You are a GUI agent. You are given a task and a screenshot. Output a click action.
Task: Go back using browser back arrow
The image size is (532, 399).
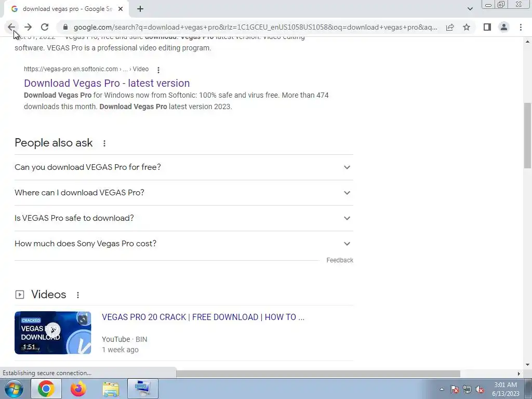[x=11, y=27]
